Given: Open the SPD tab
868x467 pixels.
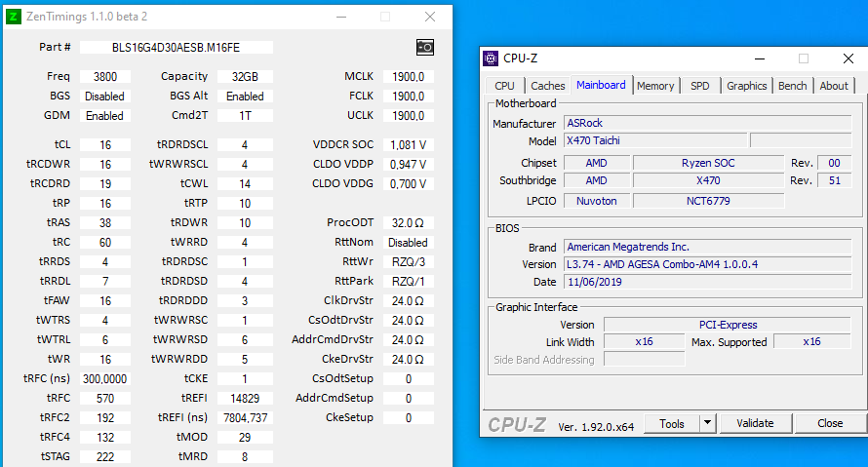Looking at the screenshot, I should [x=699, y=86].
